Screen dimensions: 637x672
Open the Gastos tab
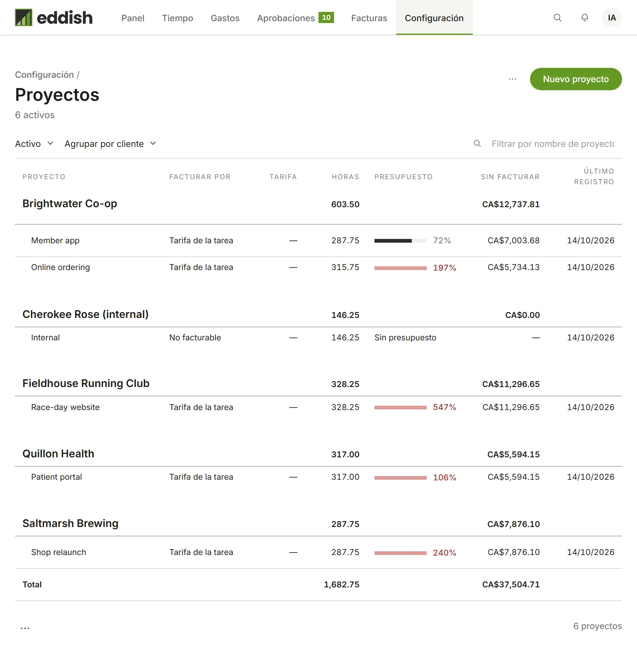pyautogui.click(x=225, y=18)
